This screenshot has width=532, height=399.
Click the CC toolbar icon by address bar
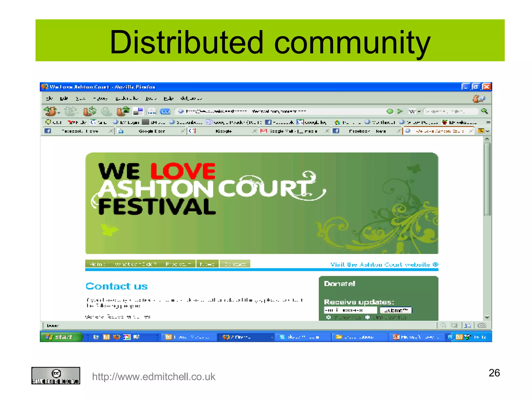[x=165, y=112]
